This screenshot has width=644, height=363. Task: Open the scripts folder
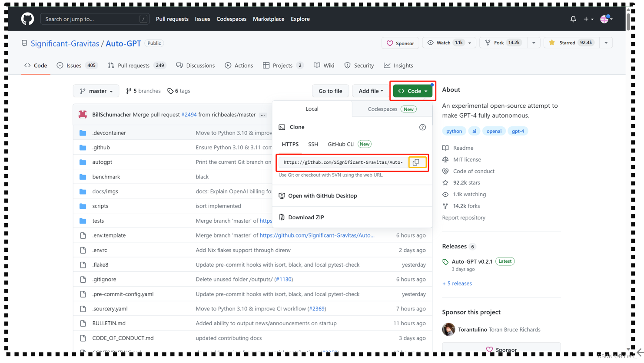pyautogui.click(x=100, y=206)
